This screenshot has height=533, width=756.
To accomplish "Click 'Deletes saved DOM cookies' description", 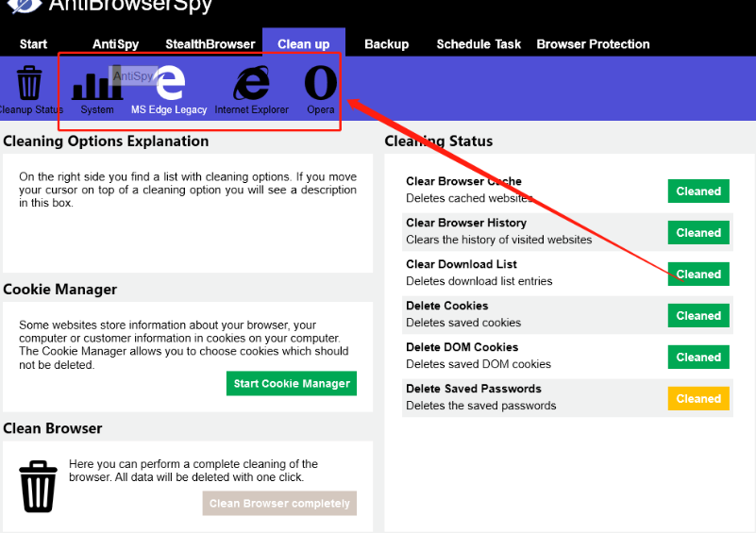I will 479,364.
